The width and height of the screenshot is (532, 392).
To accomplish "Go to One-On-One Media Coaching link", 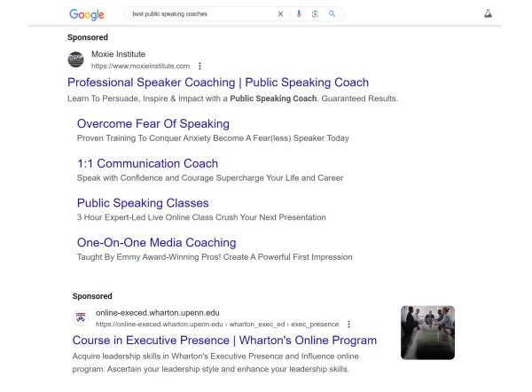I will pos(156,242).
